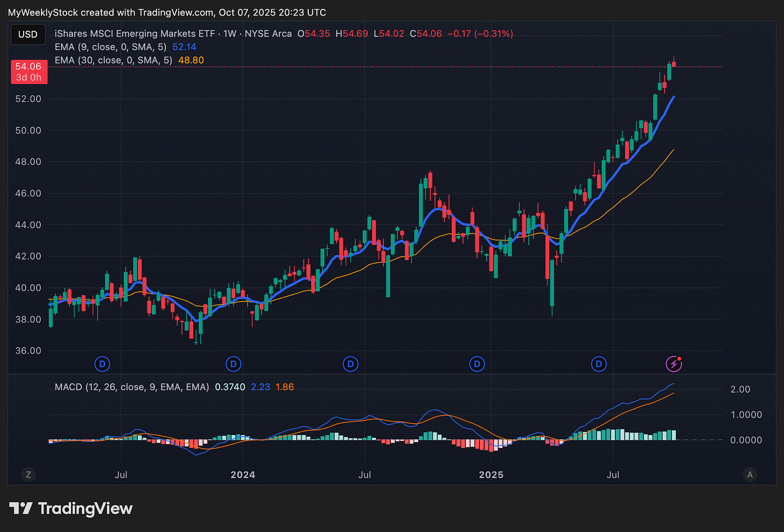The image size is (784, 532).
Task: Click the MACD line value 2.23
Action: point(261,387)
